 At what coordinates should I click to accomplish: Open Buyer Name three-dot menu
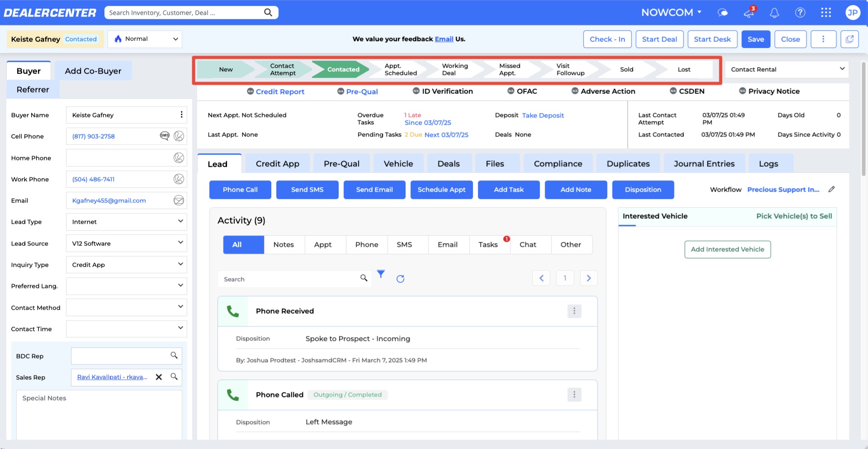point(181,115)
